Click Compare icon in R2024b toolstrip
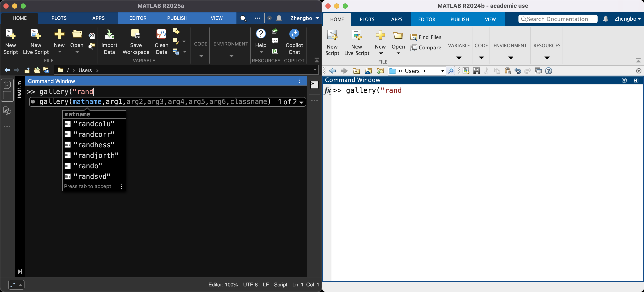Viewport: 644px width, 292px height. tap(413, 48)
